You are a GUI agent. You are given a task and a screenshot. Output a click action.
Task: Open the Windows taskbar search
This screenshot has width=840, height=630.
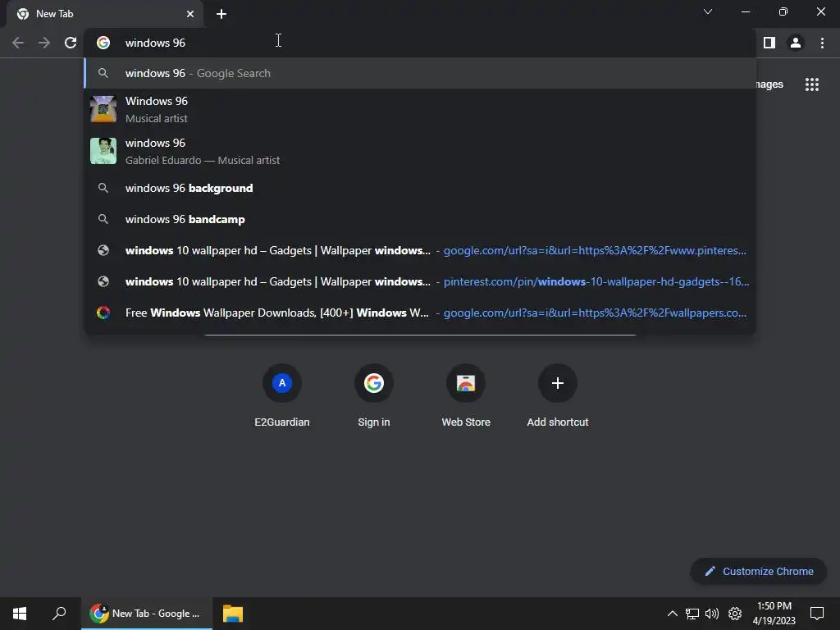pos(59,614)
